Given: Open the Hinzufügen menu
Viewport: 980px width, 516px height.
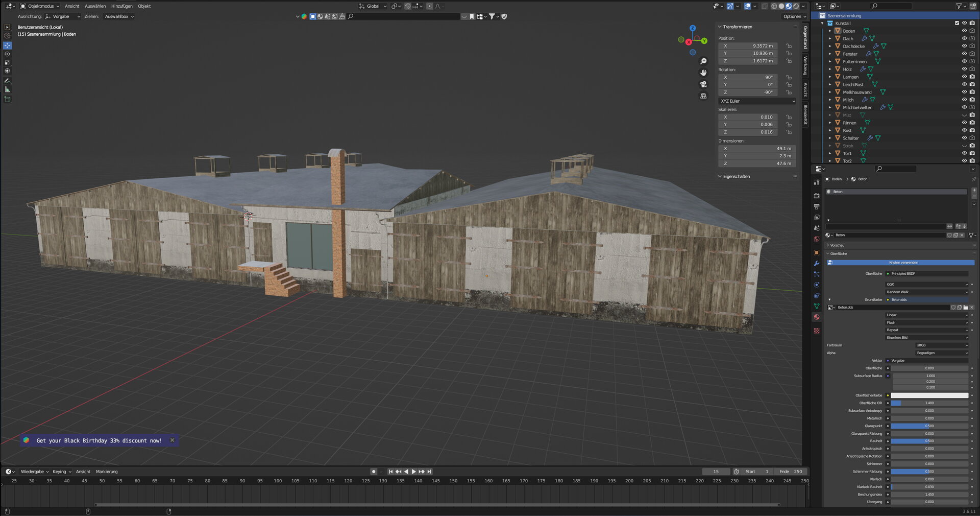Looking at the screenshot, I should point(121,6).
